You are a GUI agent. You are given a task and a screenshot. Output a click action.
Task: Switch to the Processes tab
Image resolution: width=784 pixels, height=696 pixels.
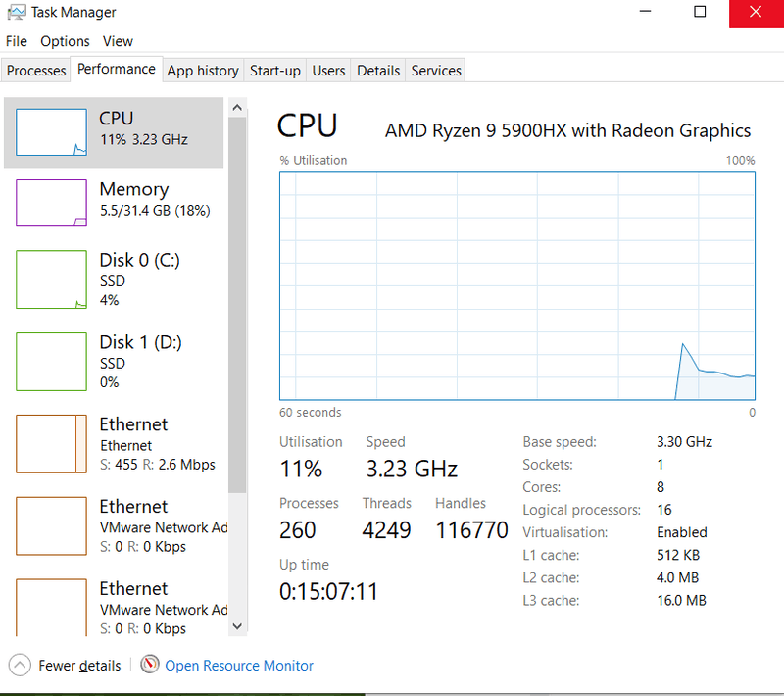click(36, 71)
